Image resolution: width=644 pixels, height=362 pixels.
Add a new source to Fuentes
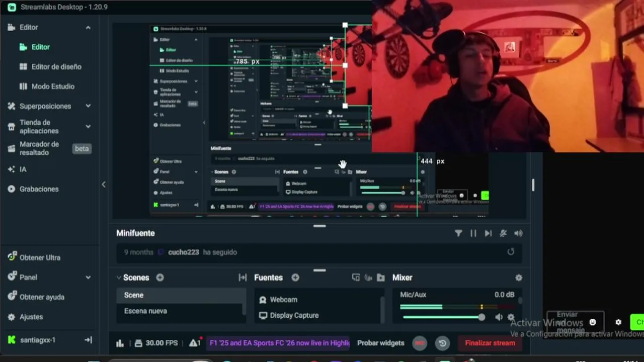click(x=295, y=278)
